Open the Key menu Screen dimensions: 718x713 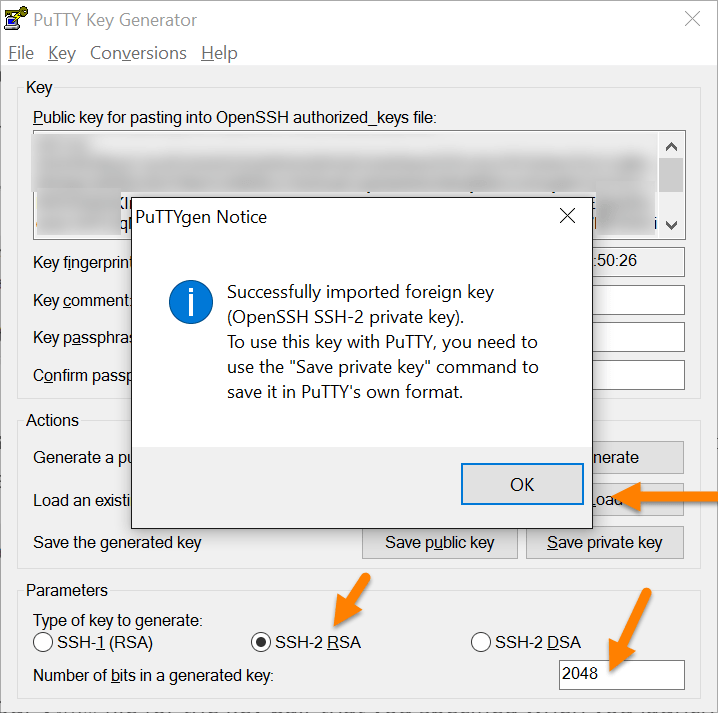(61, 53)
